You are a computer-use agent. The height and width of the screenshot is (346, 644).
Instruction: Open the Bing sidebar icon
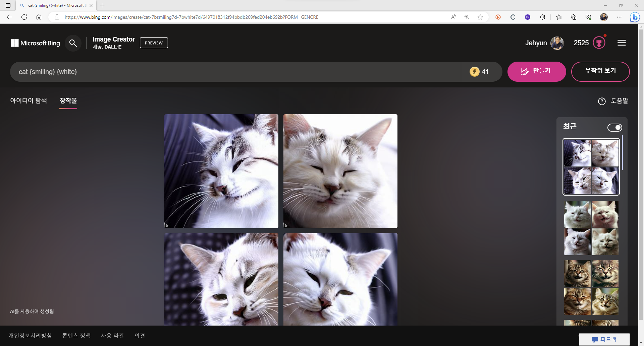click(635, 17)
